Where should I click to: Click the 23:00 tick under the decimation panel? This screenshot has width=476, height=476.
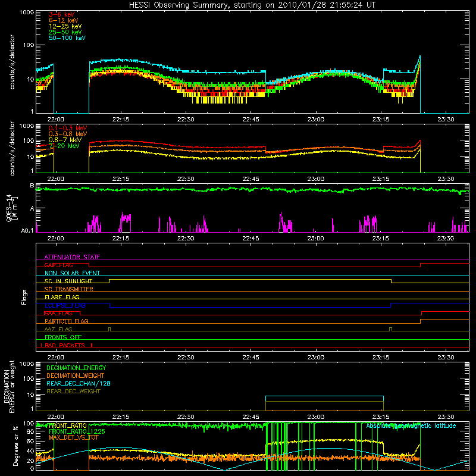[x=316, y=417]
